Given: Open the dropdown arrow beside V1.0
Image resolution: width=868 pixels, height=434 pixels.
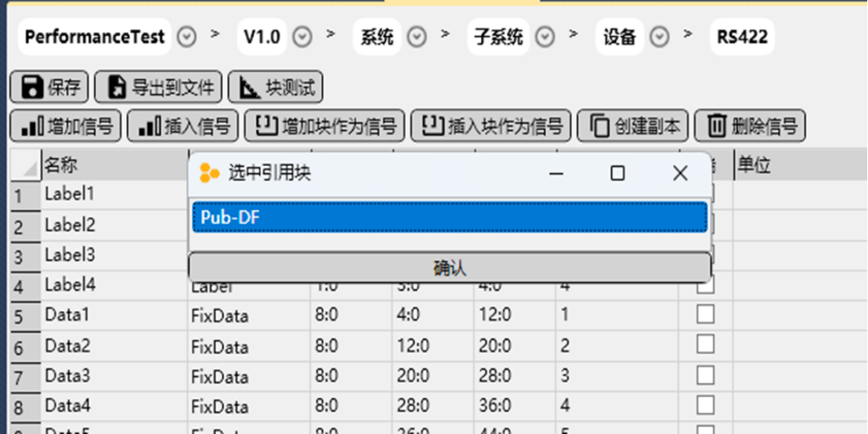Looking at the screenshot, I should 302,37.
